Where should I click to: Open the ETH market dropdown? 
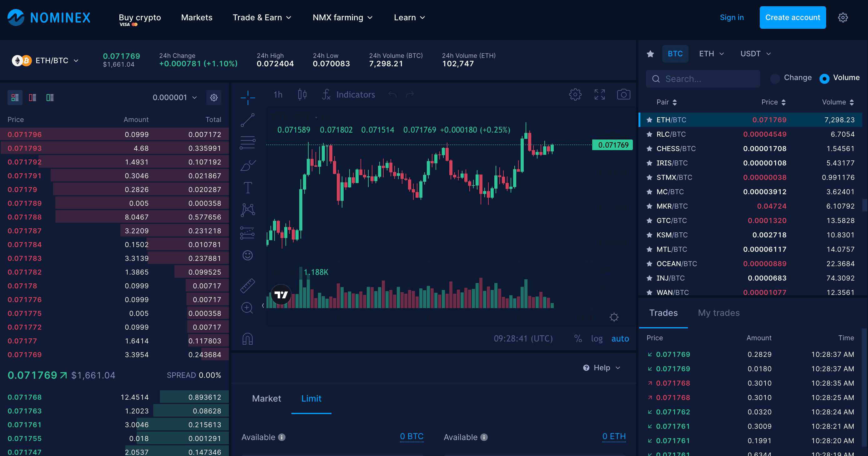point(711,54)
